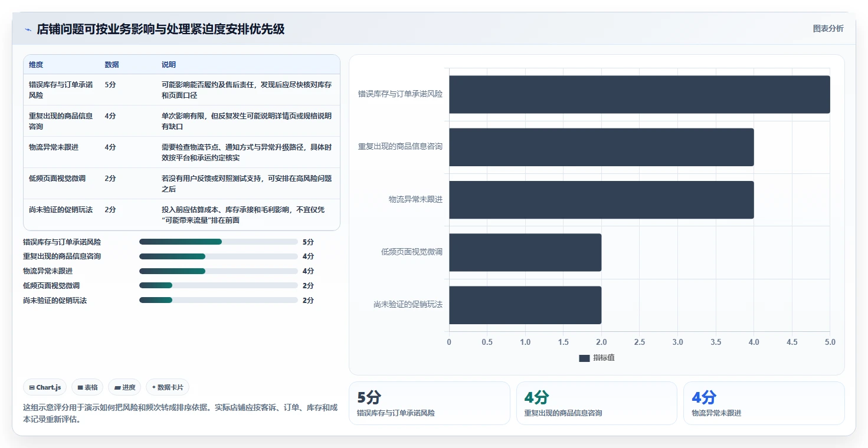Open the 5分 错误库存与订单承诺风险 data card
Screen dimensions: 868x448
(x=430, y=403)
